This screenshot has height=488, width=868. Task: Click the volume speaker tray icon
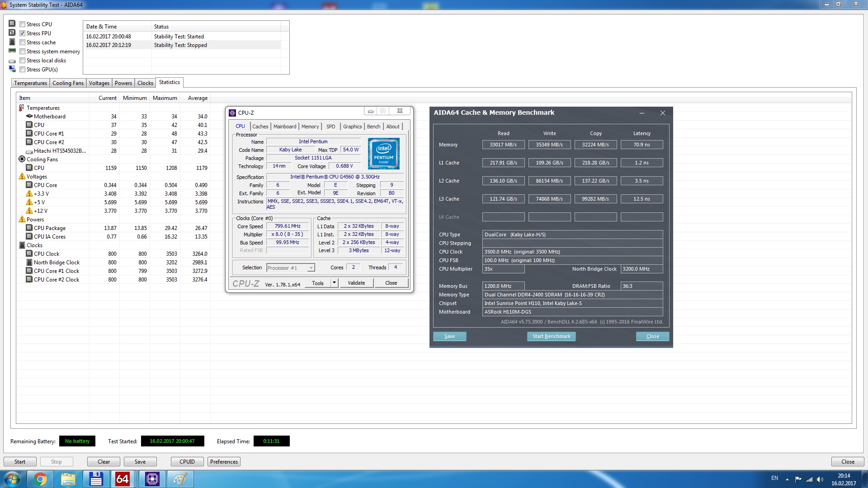point(820,479)
